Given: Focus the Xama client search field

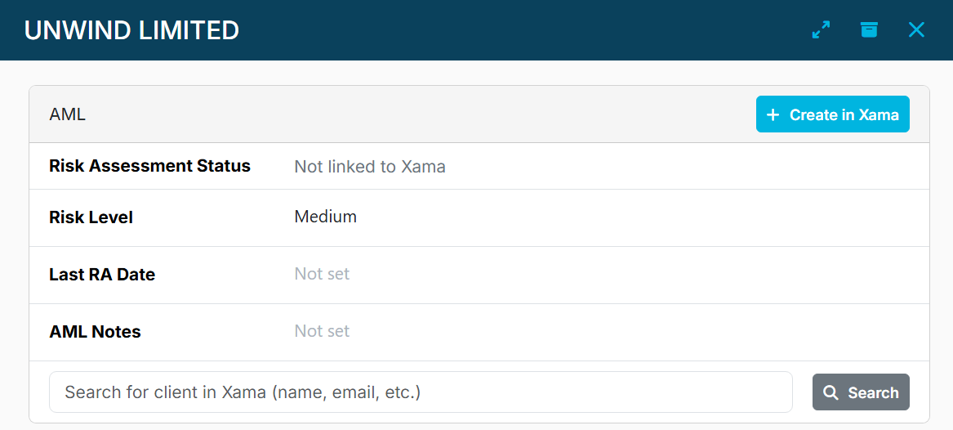Looking at the screenshot, I should 421,392.
